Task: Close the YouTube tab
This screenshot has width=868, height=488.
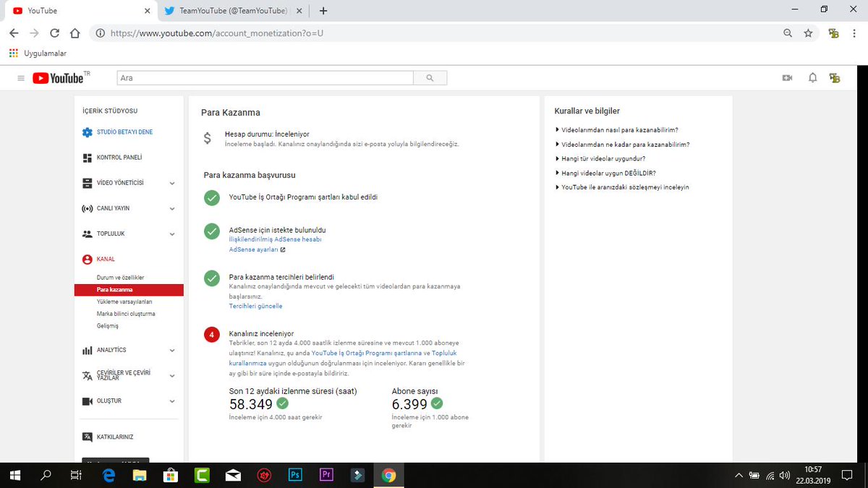Action: [x=148, y=11]
